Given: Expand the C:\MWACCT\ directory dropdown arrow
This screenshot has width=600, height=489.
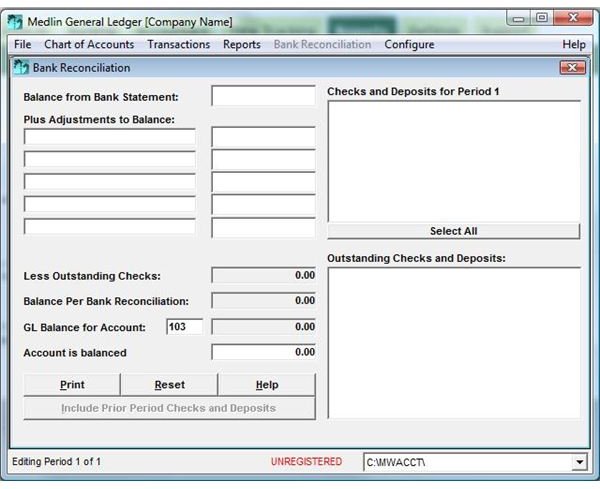Looking at the screenshot, I should [x=579, y=462].
